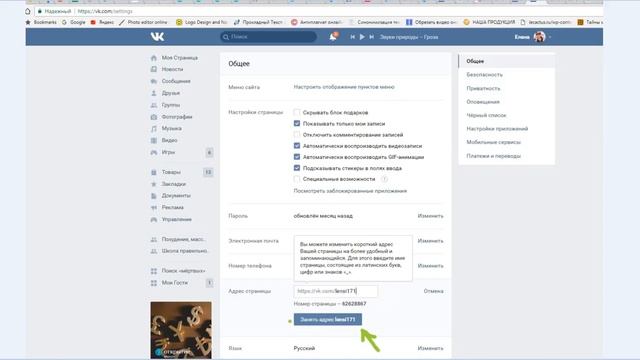Viewport: 640px width, 360px height.
Task: Open Документы in sidebar
Action: point(176,196)
